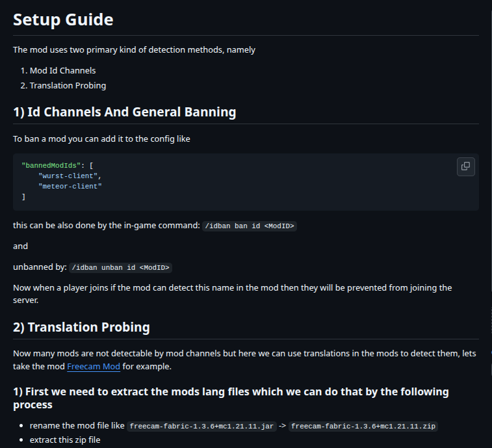Click the Setup Guide heading

click(63, 20)
